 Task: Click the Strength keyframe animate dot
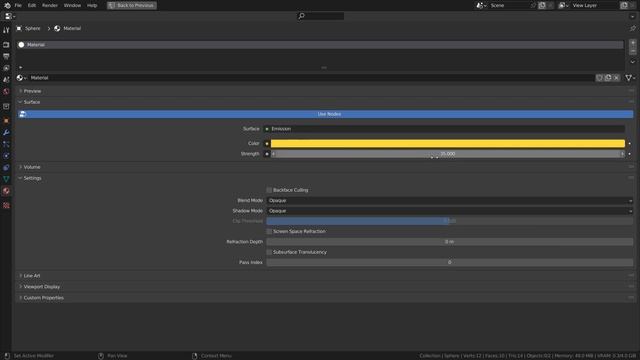629,154
